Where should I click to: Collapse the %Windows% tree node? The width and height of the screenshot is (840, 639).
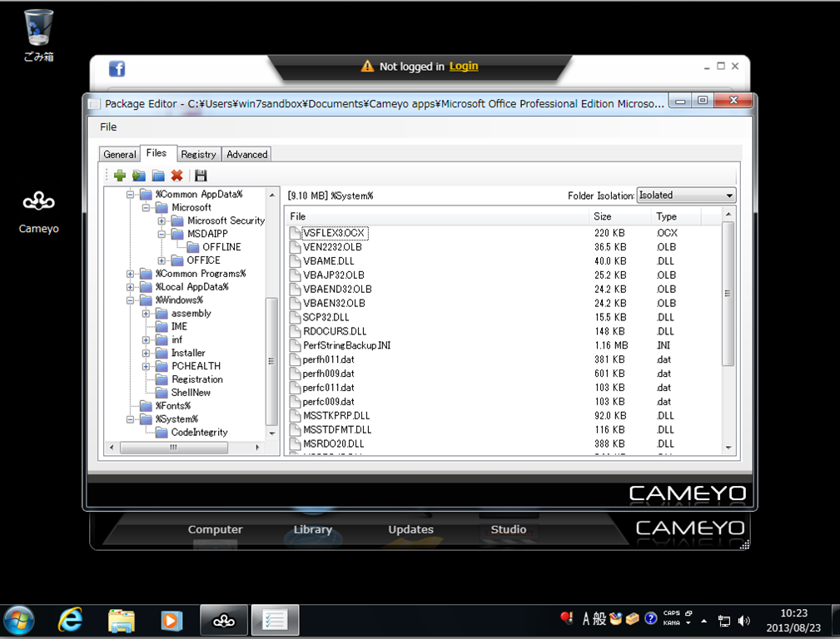130,300
